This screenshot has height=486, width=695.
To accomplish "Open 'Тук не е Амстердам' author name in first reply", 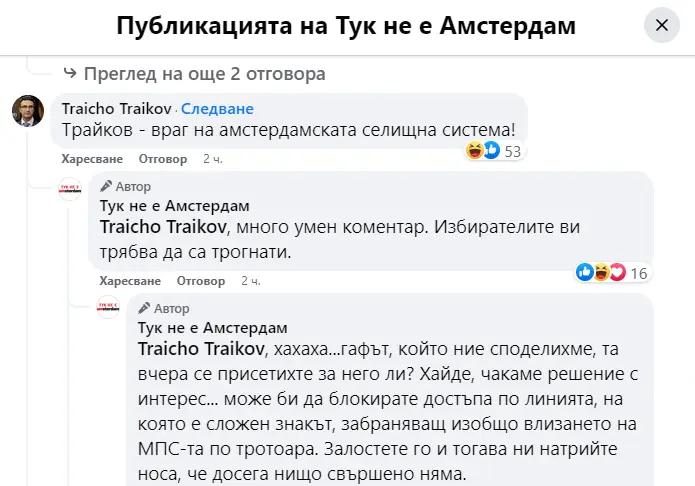I will pos(174,206).
